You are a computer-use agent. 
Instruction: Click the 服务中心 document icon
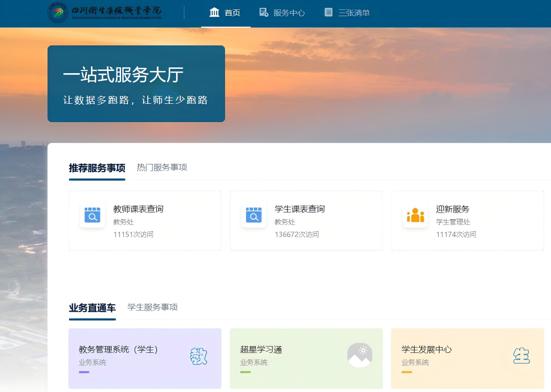264,13
